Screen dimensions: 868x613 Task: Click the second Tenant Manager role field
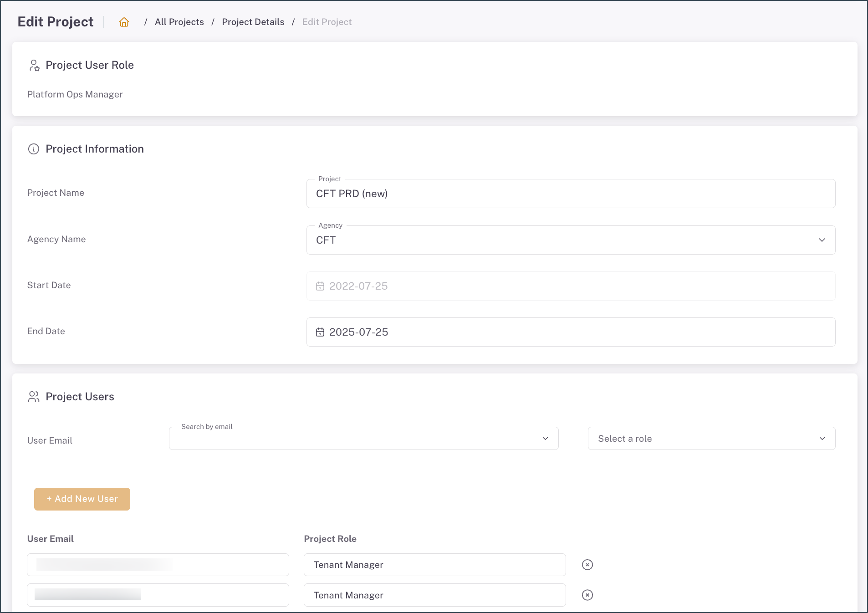434,595
